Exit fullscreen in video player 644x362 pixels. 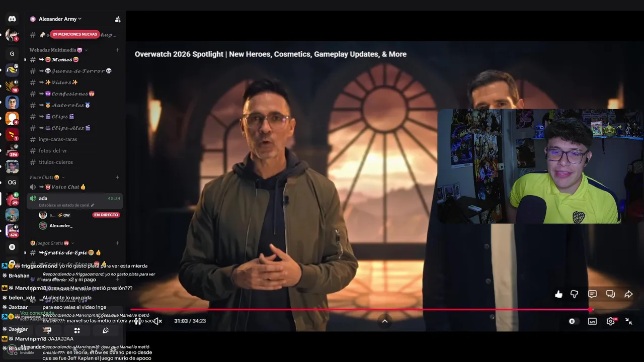click(x=628, y=321)
